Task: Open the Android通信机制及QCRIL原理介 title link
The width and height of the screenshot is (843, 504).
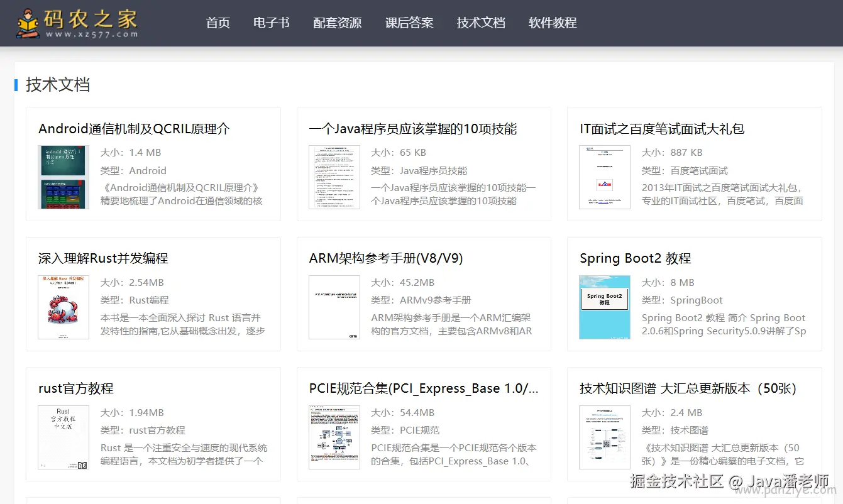Action: tap(134, 129)
